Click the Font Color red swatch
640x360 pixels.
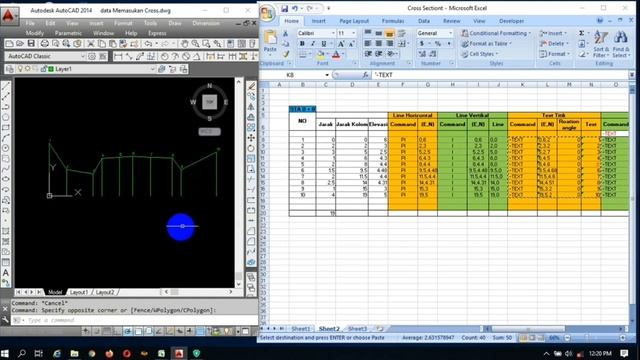coord(336,54)
